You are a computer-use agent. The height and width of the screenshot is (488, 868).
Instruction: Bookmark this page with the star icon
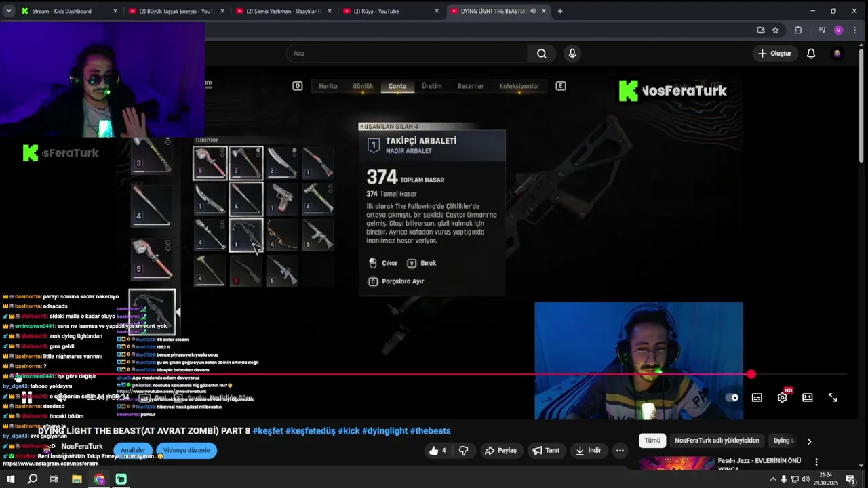click(776, 30)
